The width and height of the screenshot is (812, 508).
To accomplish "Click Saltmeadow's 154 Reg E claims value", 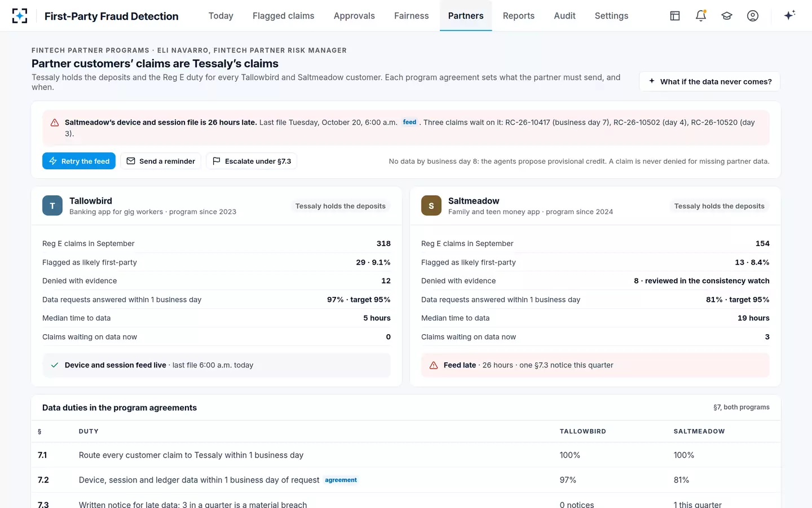I will [762, 243].
